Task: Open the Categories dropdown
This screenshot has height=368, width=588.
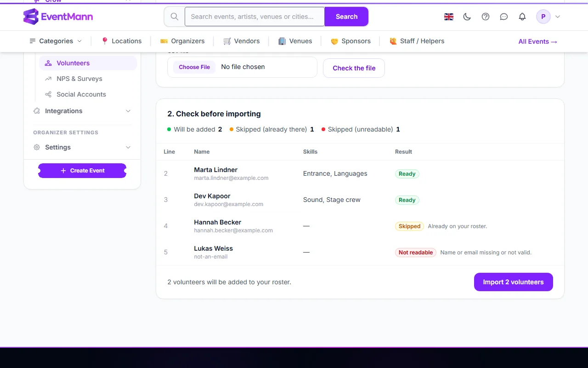Action: (x=56, y=41)
